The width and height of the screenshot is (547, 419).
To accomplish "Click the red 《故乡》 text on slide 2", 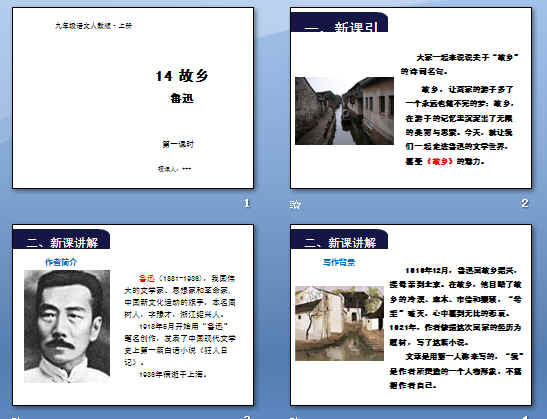I will click(440, 161).
